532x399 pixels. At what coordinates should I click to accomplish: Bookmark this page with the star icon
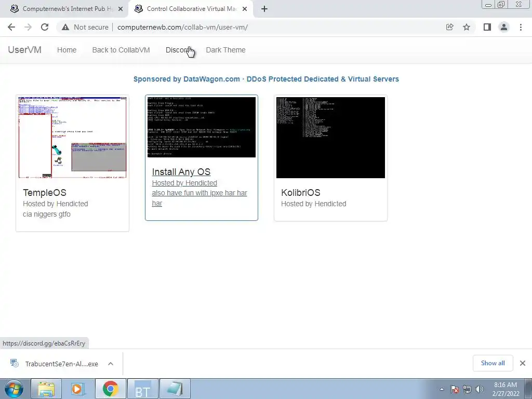467,27
